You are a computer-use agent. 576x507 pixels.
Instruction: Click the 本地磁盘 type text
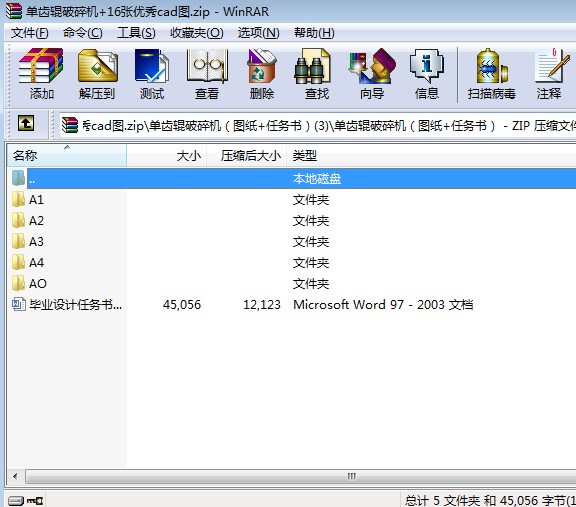317,179
